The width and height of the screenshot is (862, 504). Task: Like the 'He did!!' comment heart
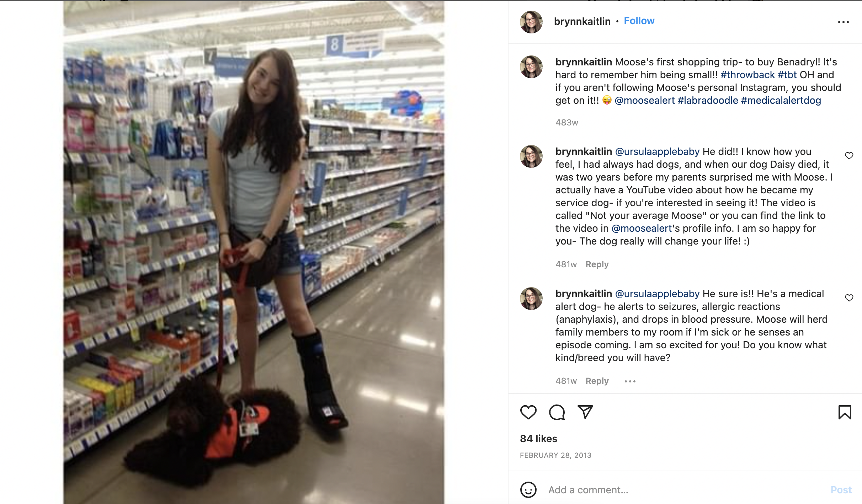(849, 156)
